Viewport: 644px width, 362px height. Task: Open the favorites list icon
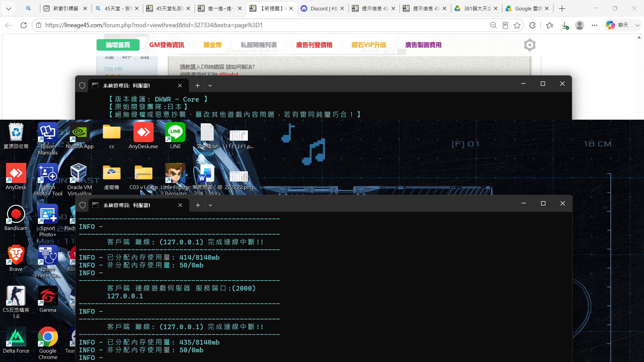click(x=549, y=25)
